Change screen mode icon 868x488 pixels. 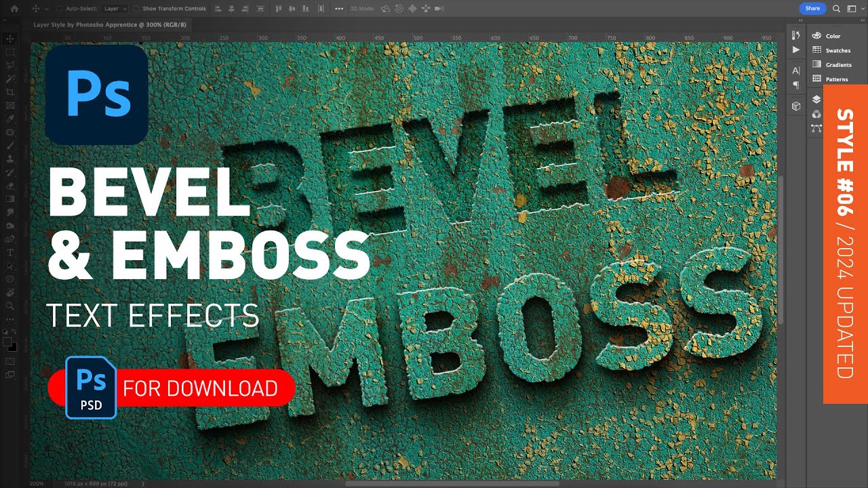(x=10, y=375)
